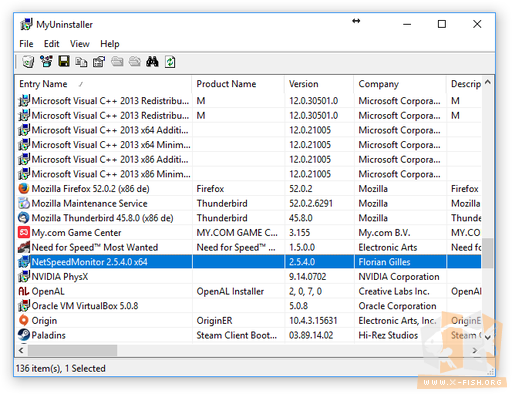Screen dimensions: 512x394
Task: Click the horizontal scrollbar right arrow
Action: pos(475,350)
